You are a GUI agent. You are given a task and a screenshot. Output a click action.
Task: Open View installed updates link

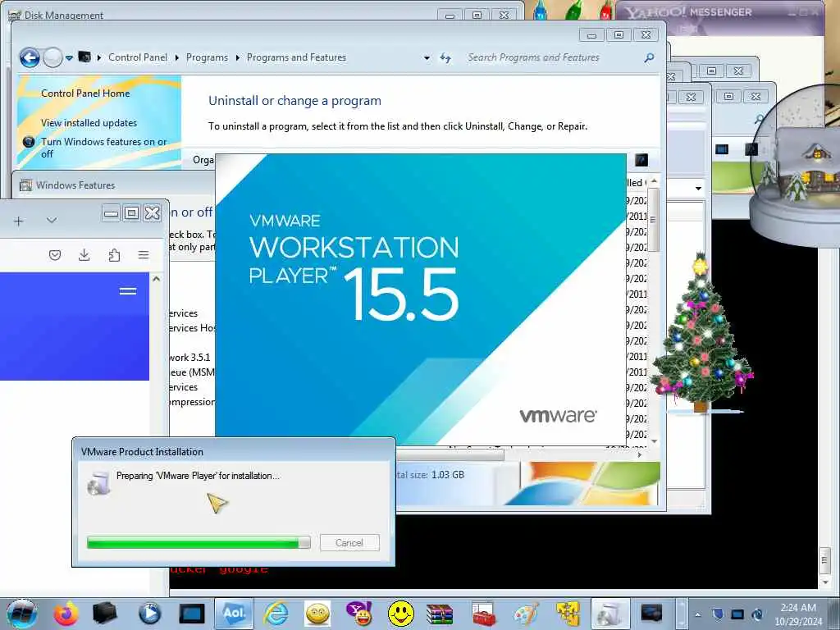[x=89, y=123]
